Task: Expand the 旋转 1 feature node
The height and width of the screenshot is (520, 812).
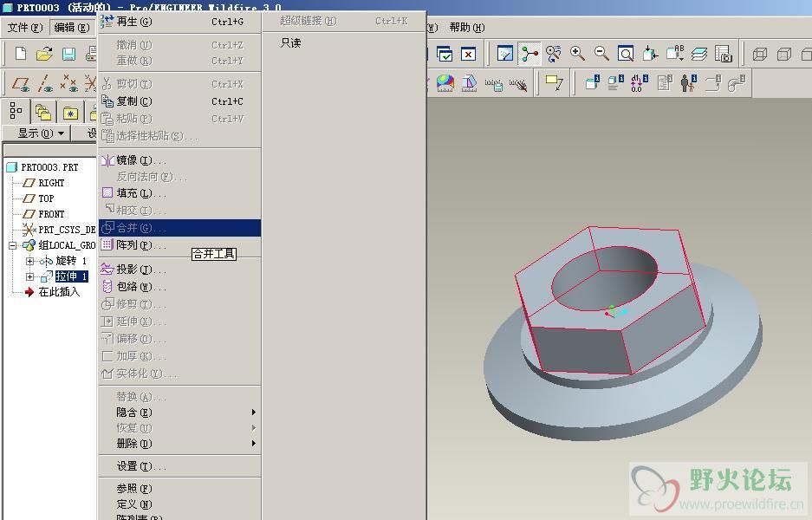Action: click(x=30, y=261)
